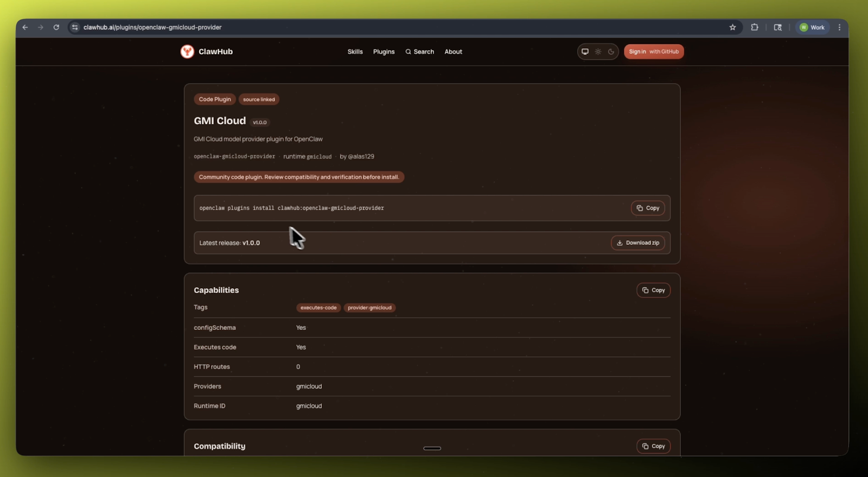Click the executes-code tag

(318, 308)
